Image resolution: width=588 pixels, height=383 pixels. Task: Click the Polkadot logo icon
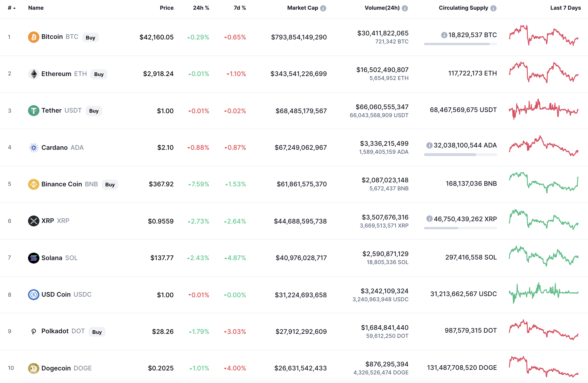(x=33, y=332)
